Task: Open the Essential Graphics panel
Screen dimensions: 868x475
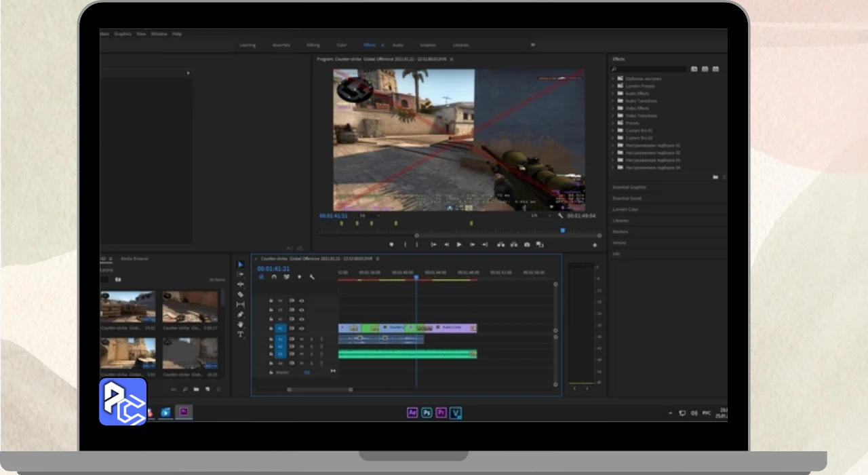Action: coord(629,187)
